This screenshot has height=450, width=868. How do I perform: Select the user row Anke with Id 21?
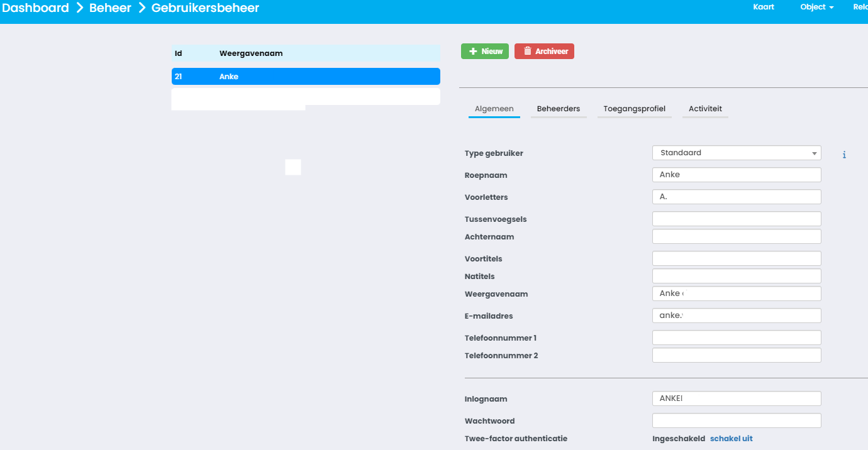pyautogui.click(x=305, y=76)
